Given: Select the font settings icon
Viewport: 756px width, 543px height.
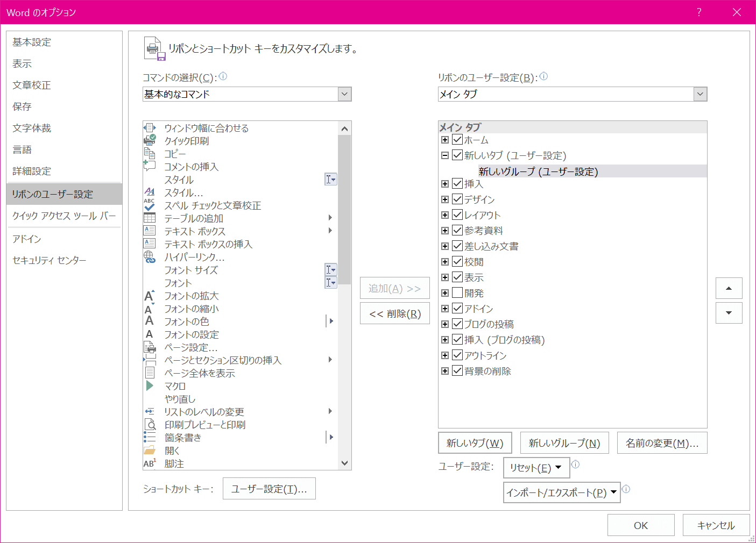Looking at the screenshot, I should pos(150,334).
